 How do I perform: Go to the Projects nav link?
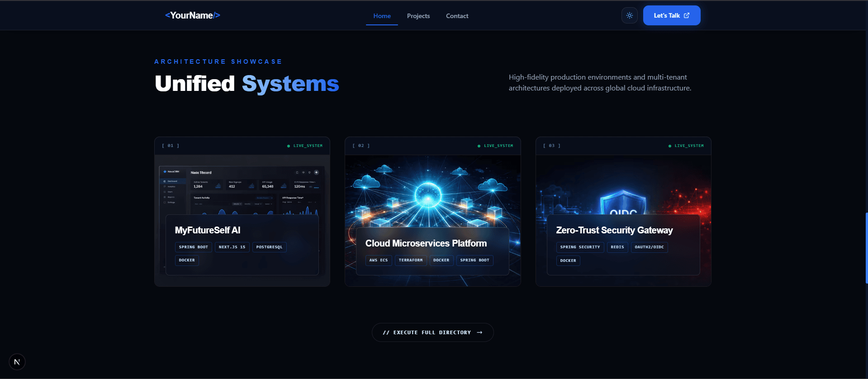[418, 16]
